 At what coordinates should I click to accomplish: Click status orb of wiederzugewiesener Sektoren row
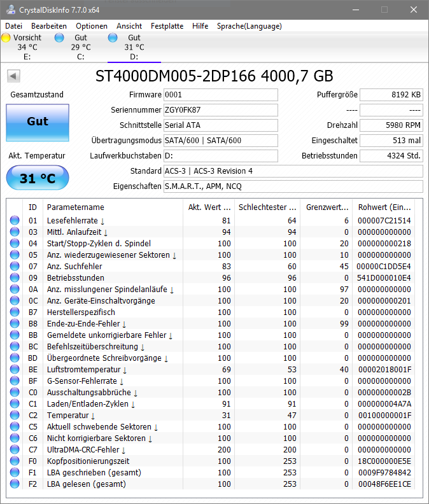tap(15, 255)
